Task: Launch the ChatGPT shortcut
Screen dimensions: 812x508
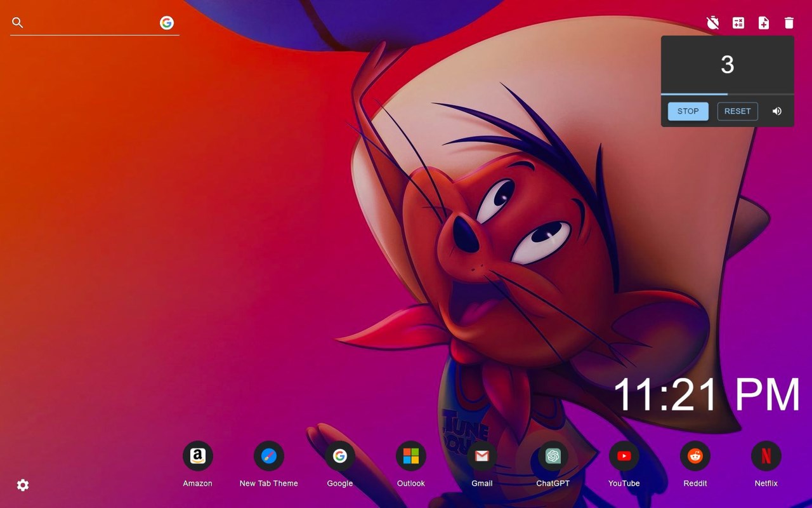Action: point(553,464)
